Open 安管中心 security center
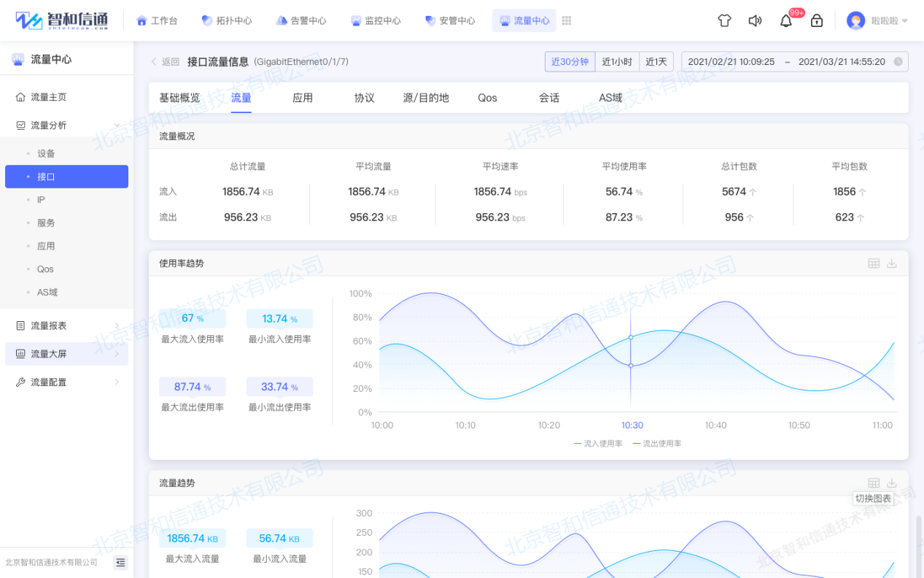Screen dimensions: 924x578 450,20
